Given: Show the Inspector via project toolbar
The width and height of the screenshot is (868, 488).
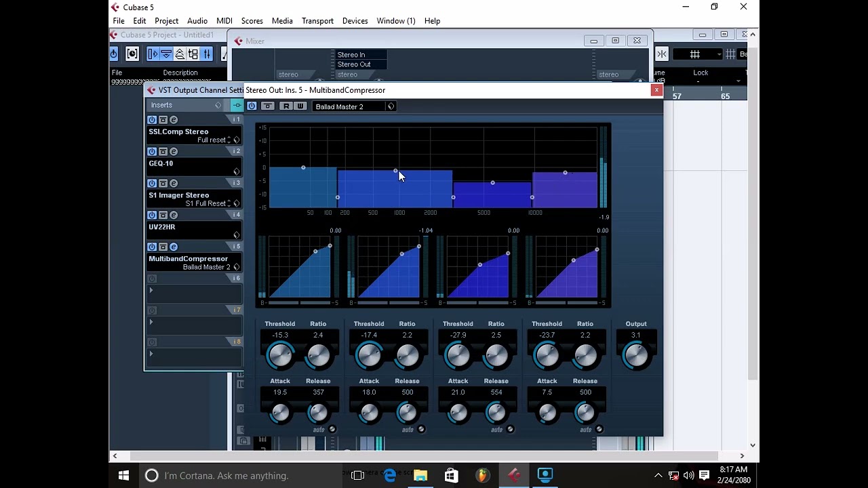Looking at the screenshot, I should point(153,54).
